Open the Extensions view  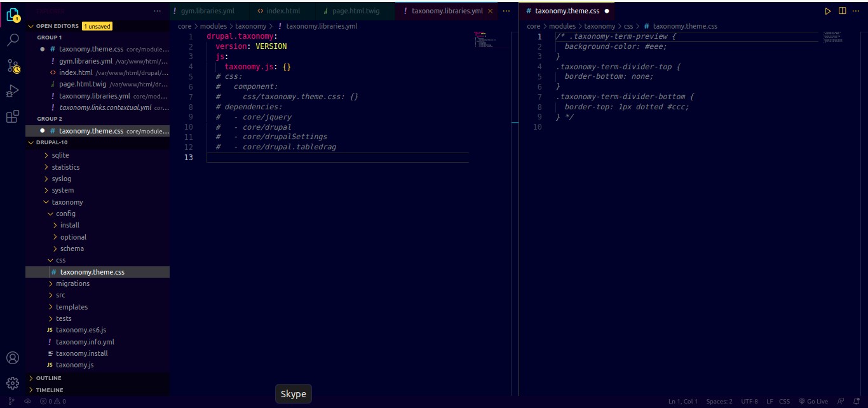tap(13, 116)
